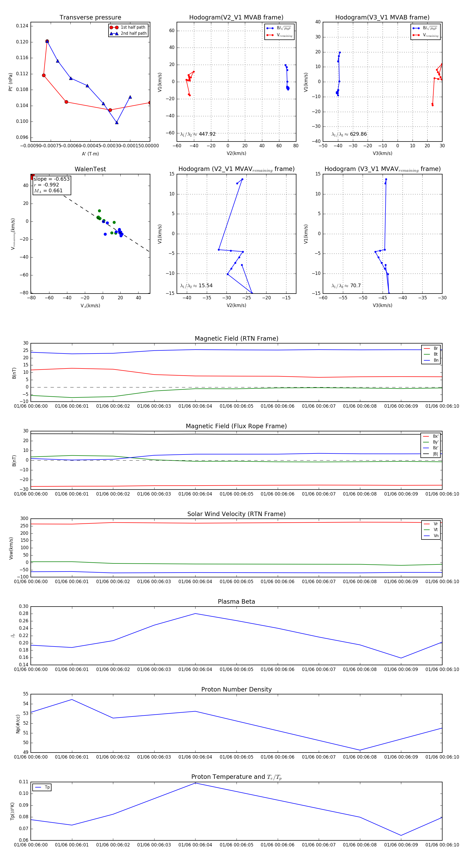The width and height of the screenshot is (473, 868).
Task: Click the "WalenTest" plot title
Action: (x=90, y=169)
